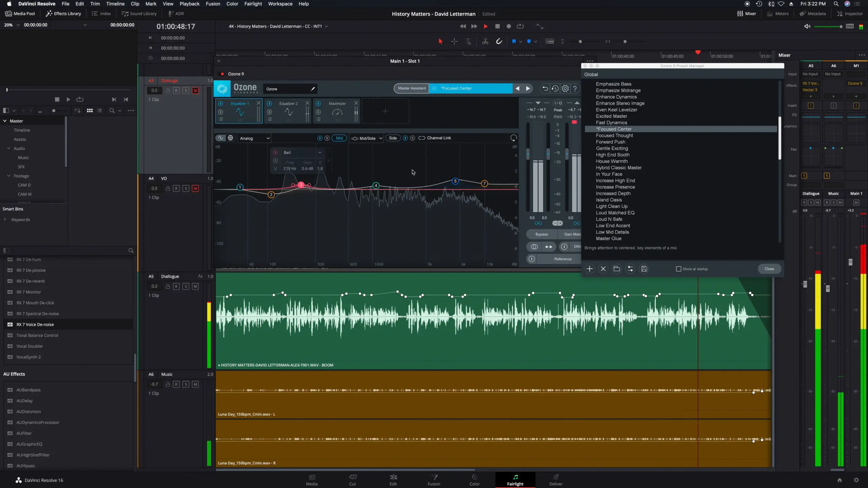Open the Mid/Side dropdown
868x488 pixels.
point(367,138)
